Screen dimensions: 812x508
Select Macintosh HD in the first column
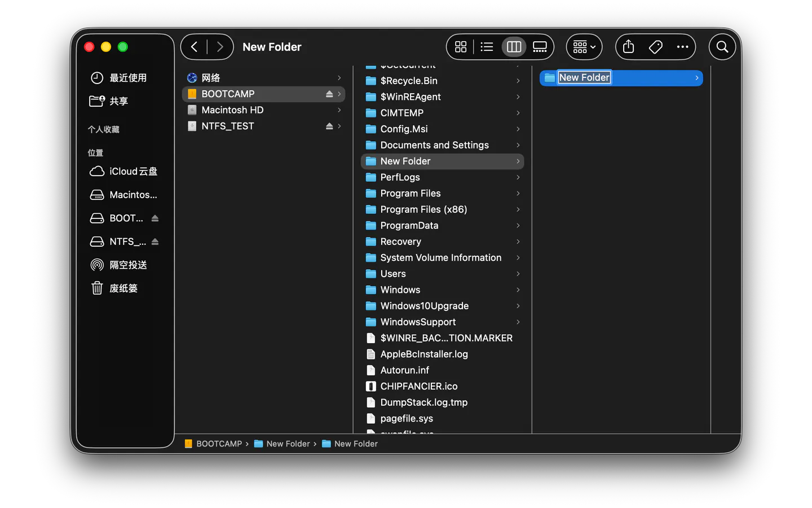click(x=263, y=110)
